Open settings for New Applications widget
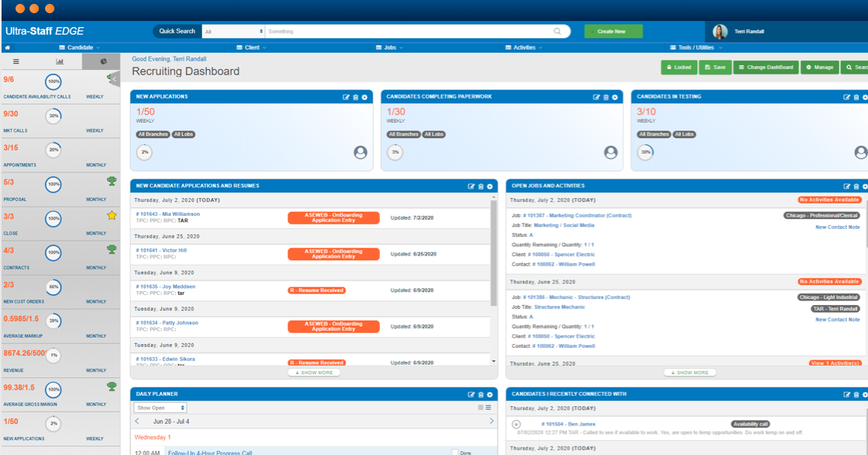868x455 pixels. (364, 97)
